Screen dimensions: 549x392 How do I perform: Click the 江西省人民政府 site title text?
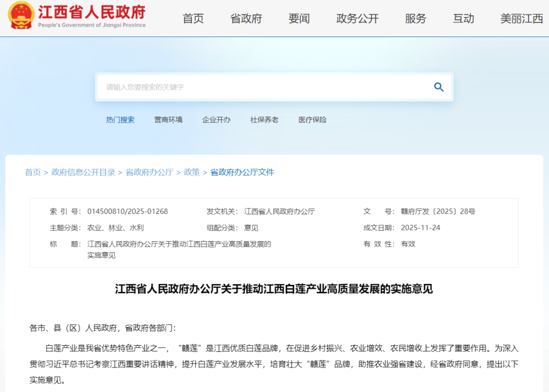coord(91,12)
